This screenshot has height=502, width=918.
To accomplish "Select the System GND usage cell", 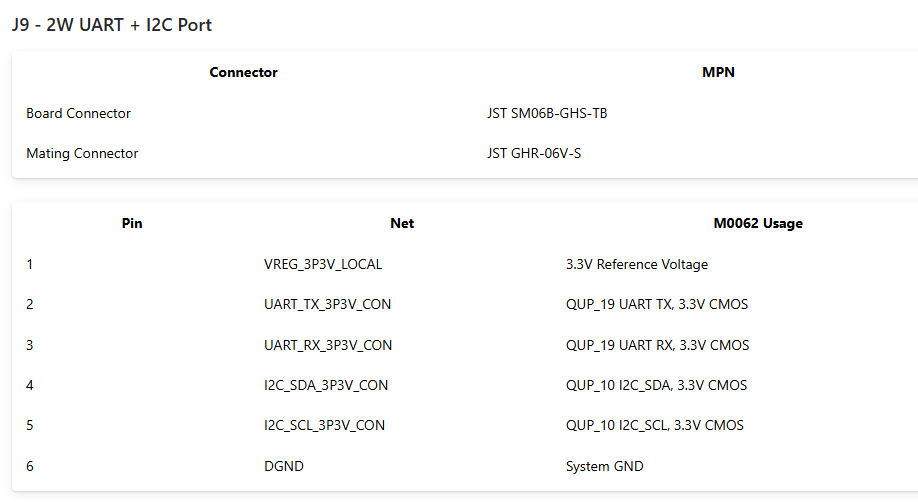I will (x=604, y=466).
